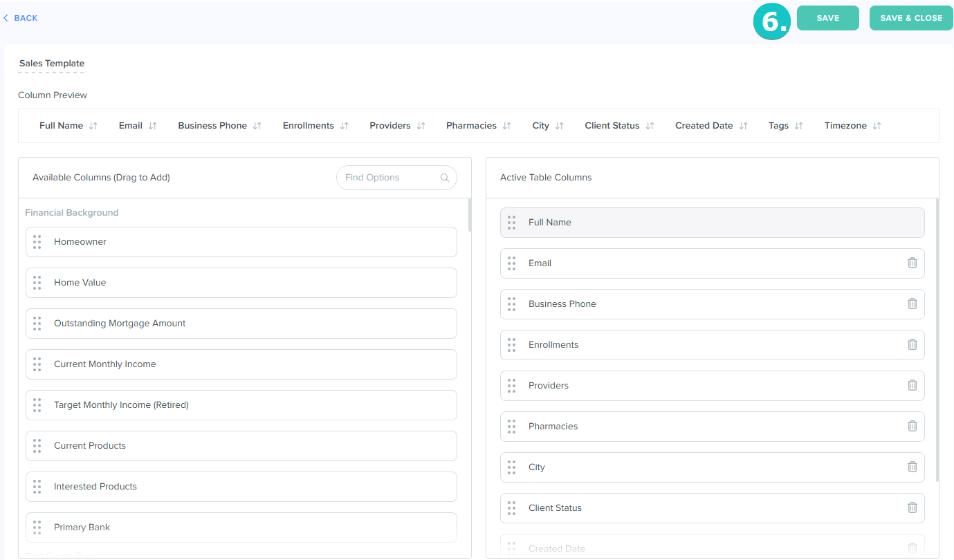The width and height of the screenshot is (954, 560).
Task: Focus the Find Options search field
Action: (396, 178)
